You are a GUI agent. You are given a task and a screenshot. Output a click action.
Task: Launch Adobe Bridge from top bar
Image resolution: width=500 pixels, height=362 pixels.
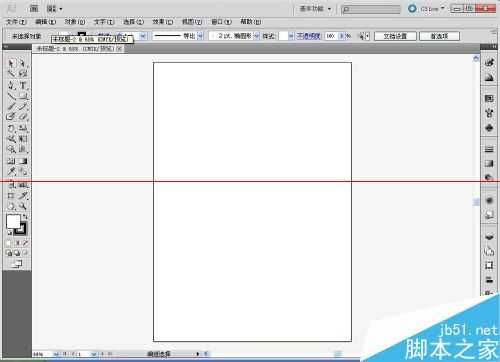[x=34, y=8]
